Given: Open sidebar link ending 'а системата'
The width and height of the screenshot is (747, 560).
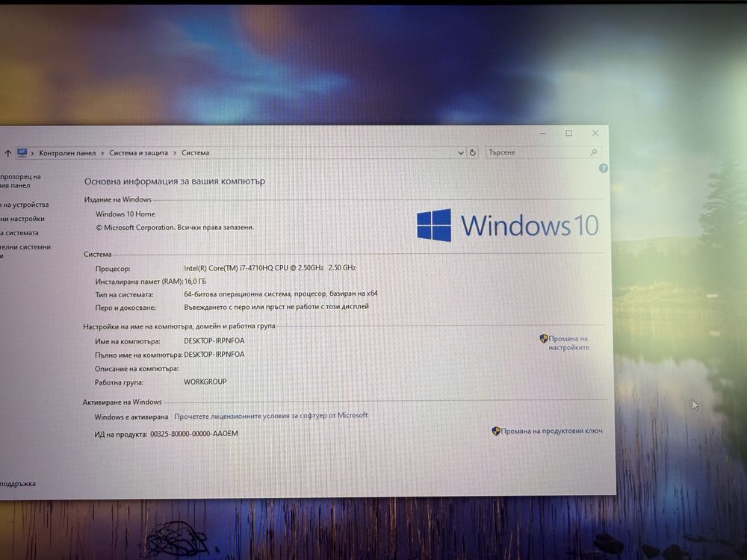Looking at the screenshot, I should pos(19,233).
